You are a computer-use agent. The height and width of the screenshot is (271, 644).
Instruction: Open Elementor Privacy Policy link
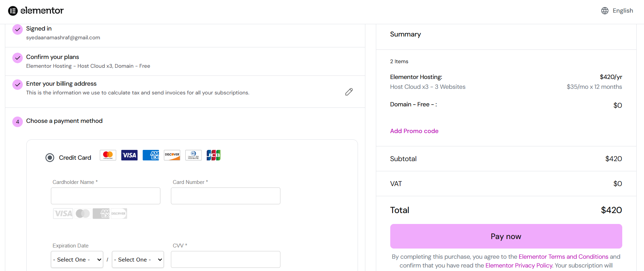pyautogui.click(x=519, y=265)
